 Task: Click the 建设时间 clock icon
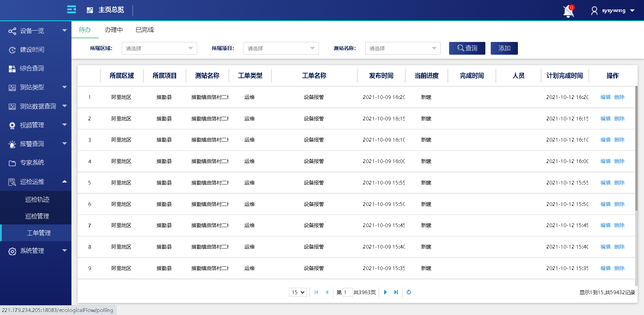click(12, 50)
